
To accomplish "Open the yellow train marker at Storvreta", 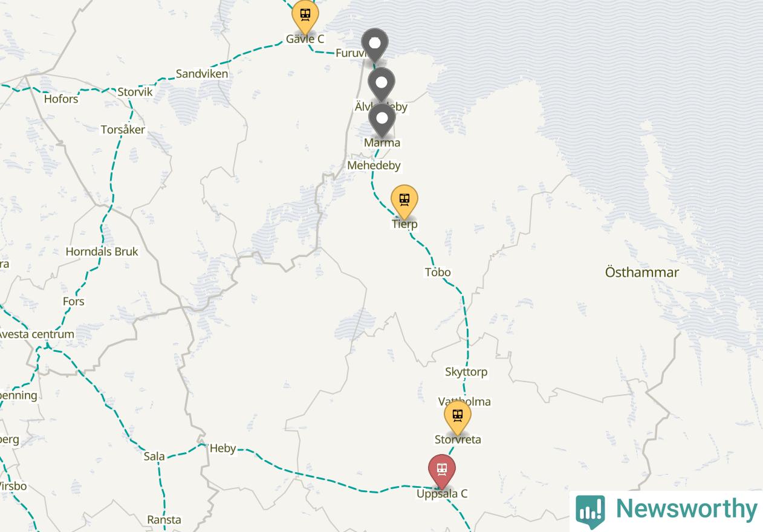I will (458, 417).
